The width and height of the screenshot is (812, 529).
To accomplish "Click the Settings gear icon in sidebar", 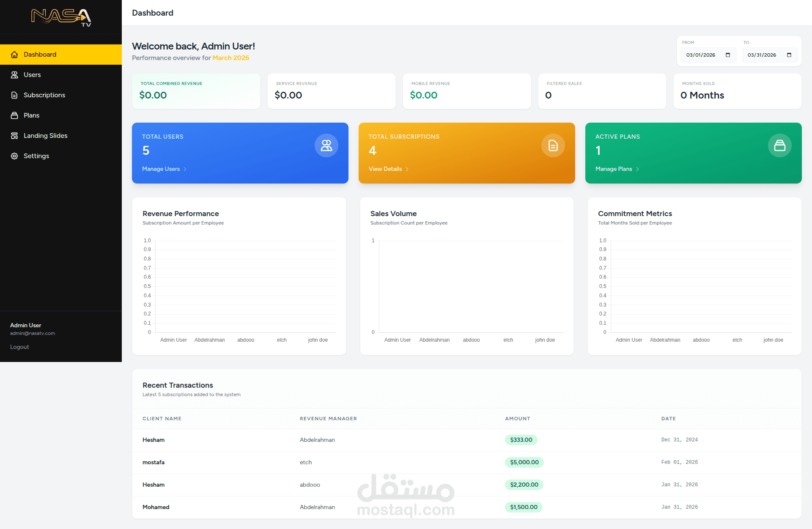I will (14, 156).
